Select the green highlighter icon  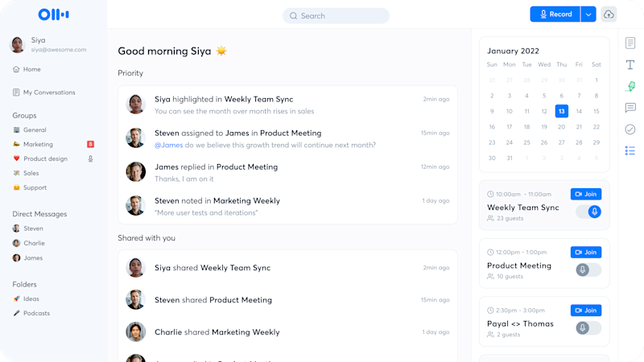pyautogui.click(x=630, y=86)
